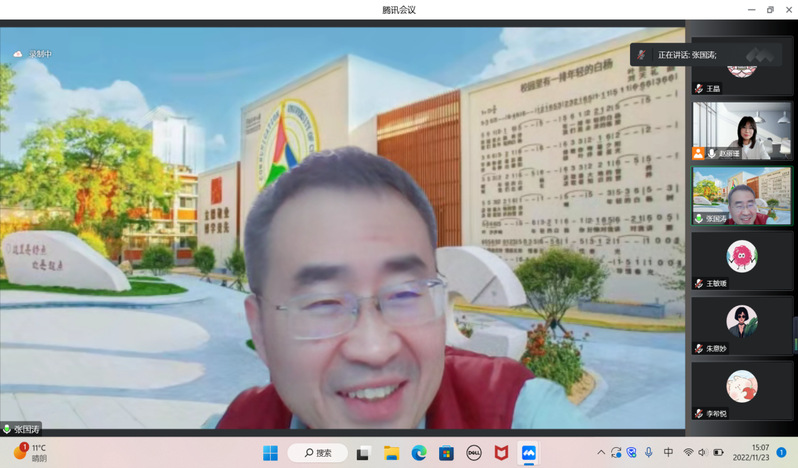This screenshot has width=798, height=468.
Task: Expand hidden system tray icons chevron
Action: tap(601, 453)
